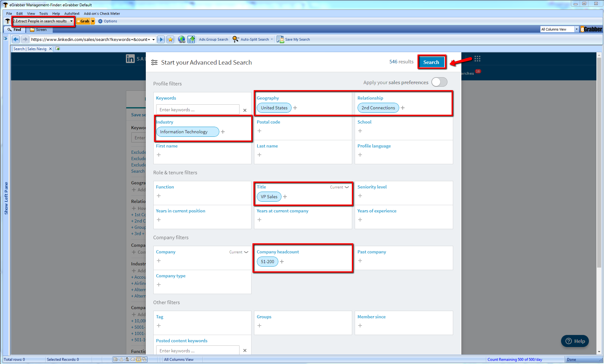Click the Help chat button
Image resolution: width=604 pixels, height=364 pixels.
575,341
